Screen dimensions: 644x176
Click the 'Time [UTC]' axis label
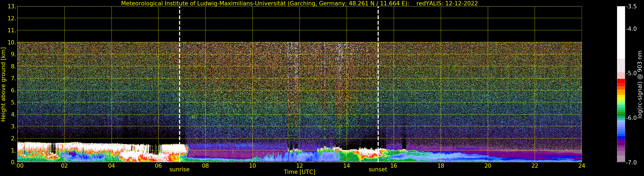(299, 172)
